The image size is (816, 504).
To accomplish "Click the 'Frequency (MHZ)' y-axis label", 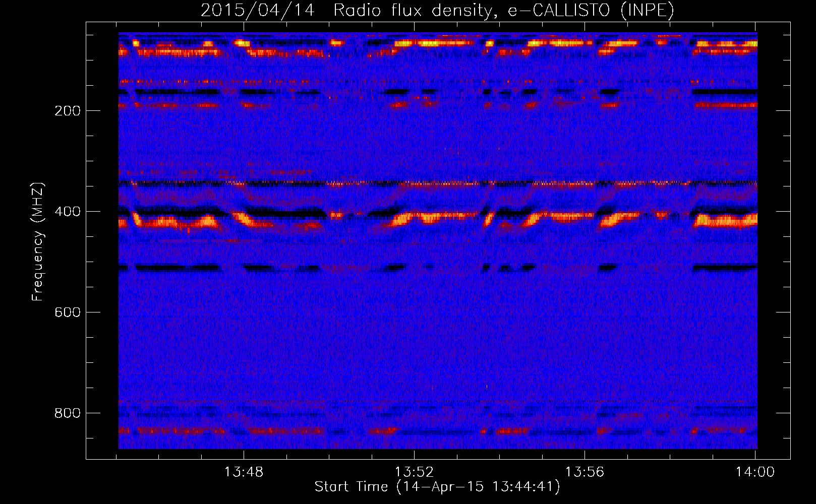I will click(x=38, y=242).
